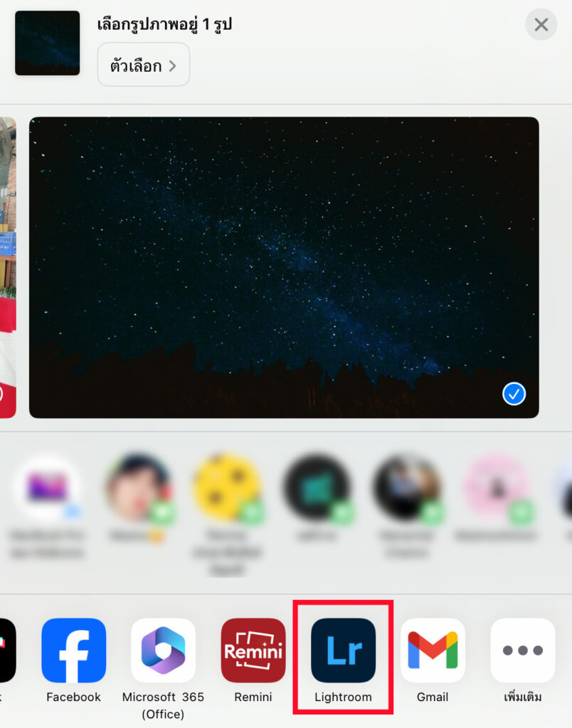572x728 pixels.
Task: Share the photo to Lightroom
Action: click(343, 651)
